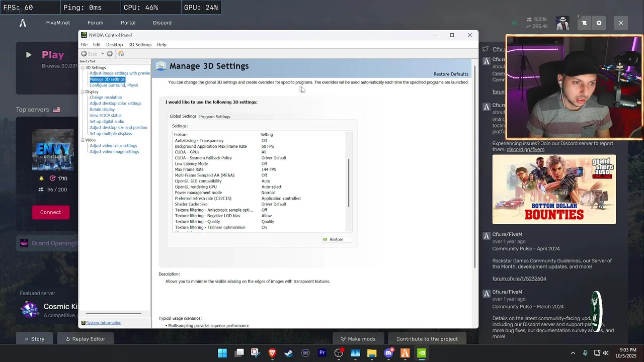Open Snipping Tool from the taskbar
Screen dimensions: 644x362
[x=256, y=353]
